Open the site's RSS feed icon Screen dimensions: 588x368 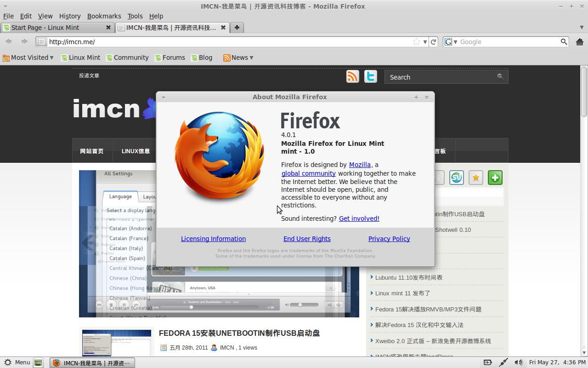pyautogui.click(x=353, y=76)
